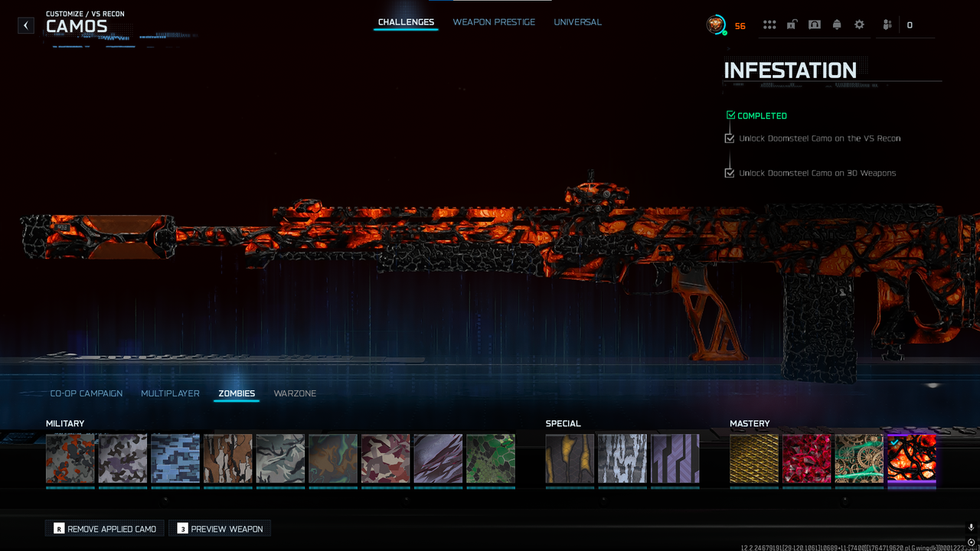This screenshot has width=980, height=551.
Task: Select the blue digital pixel camo
Action: click(x=175, y=458)
